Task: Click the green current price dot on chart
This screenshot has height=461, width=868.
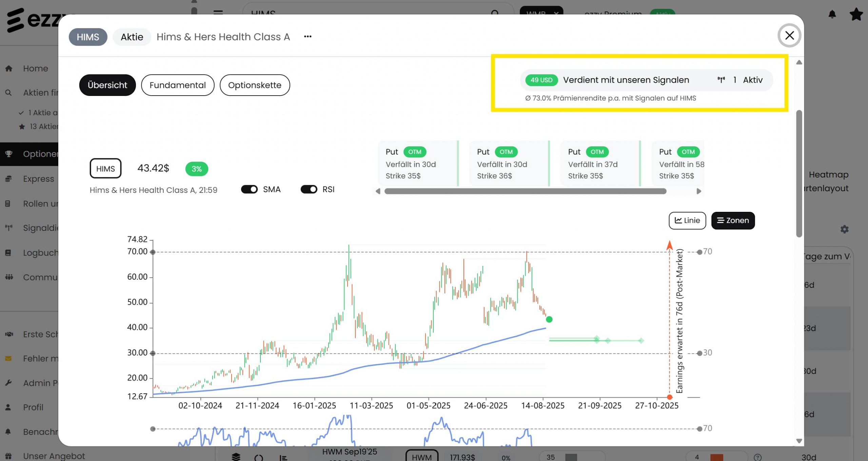Action: tap(549, 319)
